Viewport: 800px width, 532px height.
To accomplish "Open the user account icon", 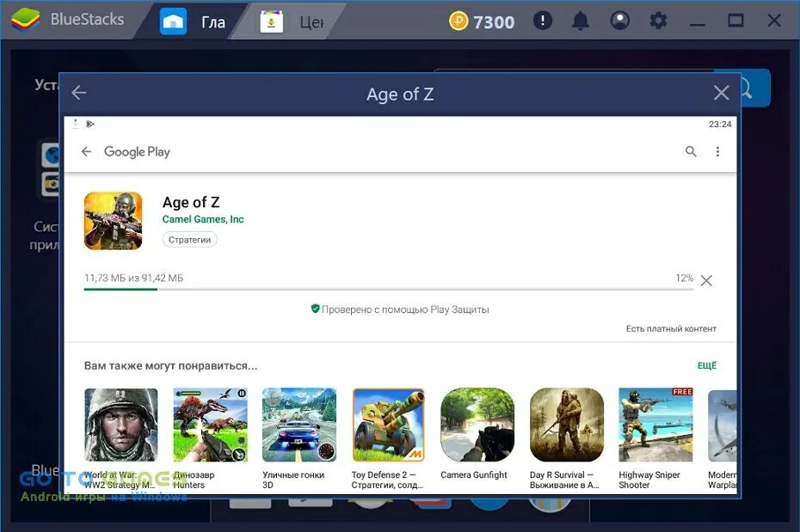I will pyautogui.click(x=620, y=21).
